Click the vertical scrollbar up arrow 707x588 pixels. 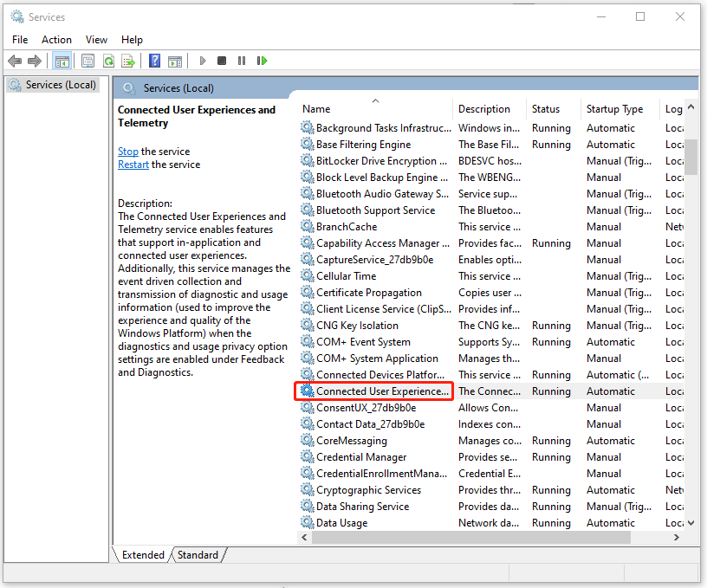691,107
